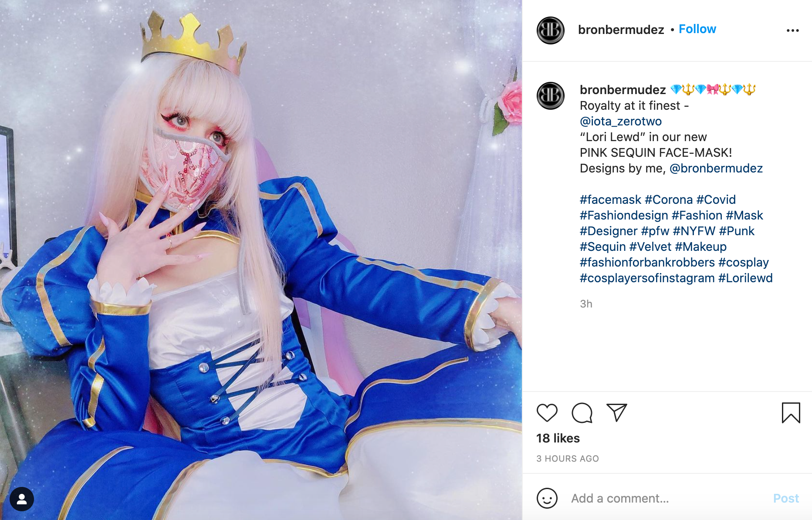Viewport: 812px width, 520px height.
Task: Open the #fashionforbankrobbers hashtag
Action: (x=647, y=262)
